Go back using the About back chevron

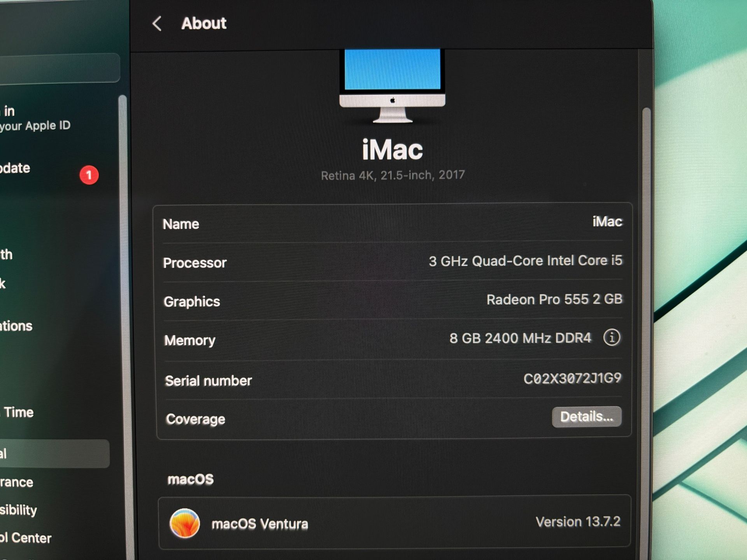pyautogui.click(x=157, y=24)
